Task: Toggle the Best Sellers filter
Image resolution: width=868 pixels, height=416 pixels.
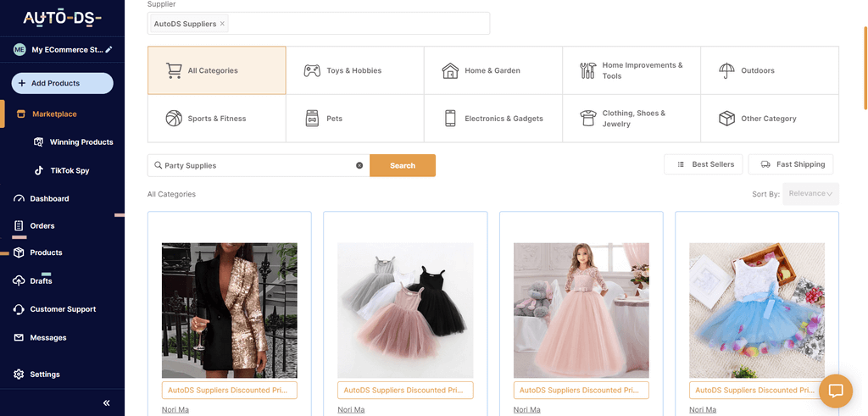Action: 704,164
